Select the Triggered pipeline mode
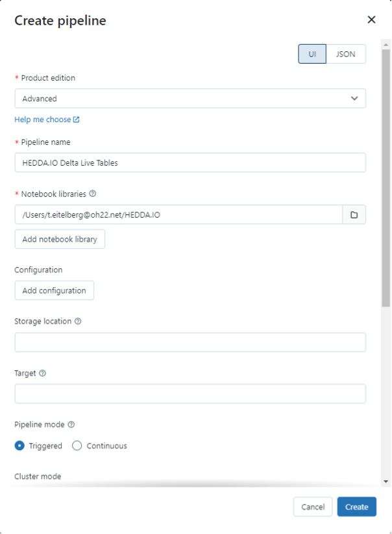This screenshot has width=392, height=534. (x=20, y=446)
